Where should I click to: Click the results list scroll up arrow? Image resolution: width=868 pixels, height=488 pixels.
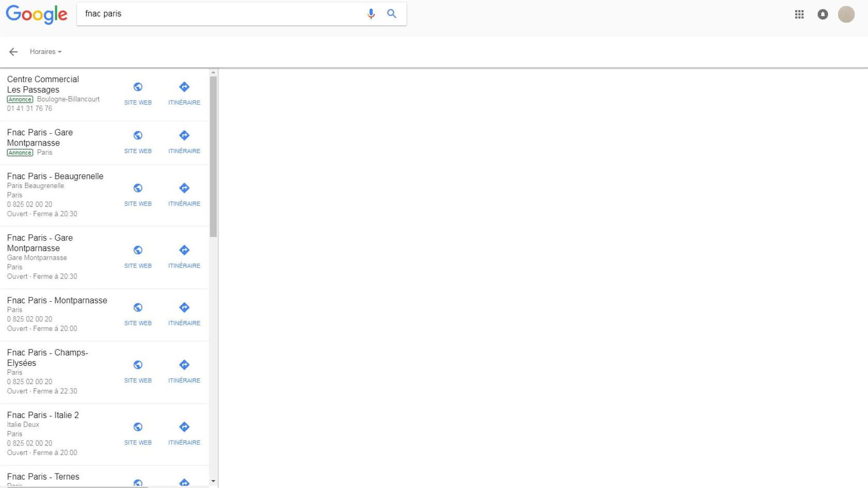(x=213, y=73)
